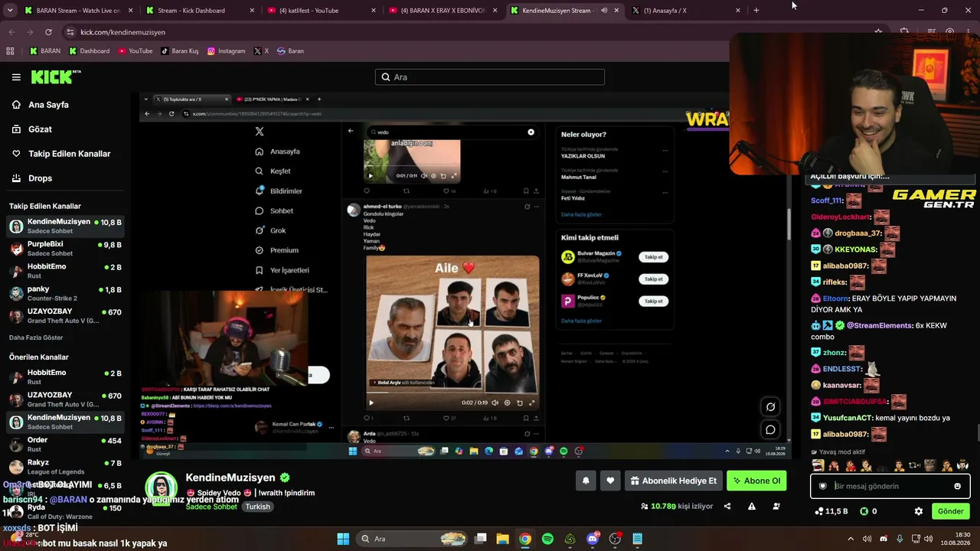Image resolution: width=980 pixels, height=551 pixels.
Task: Open Discord from the Windows taskbar
Action: 593,539
